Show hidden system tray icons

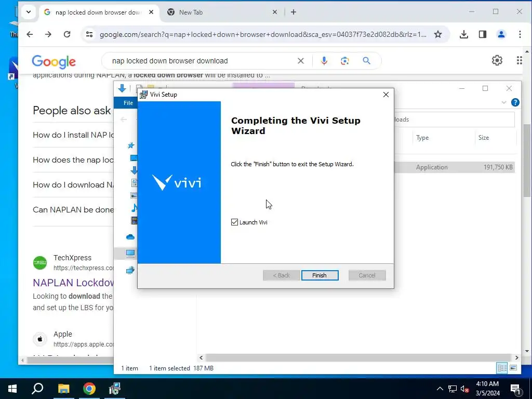coord(440,389)
